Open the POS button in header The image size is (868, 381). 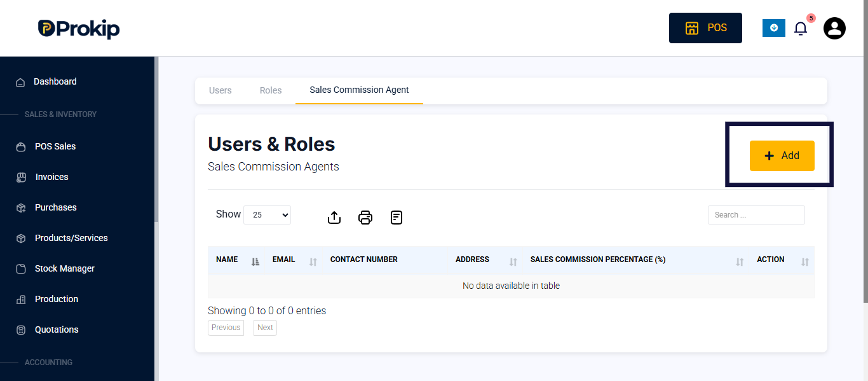pyautogui.click(x=705, y=28)
